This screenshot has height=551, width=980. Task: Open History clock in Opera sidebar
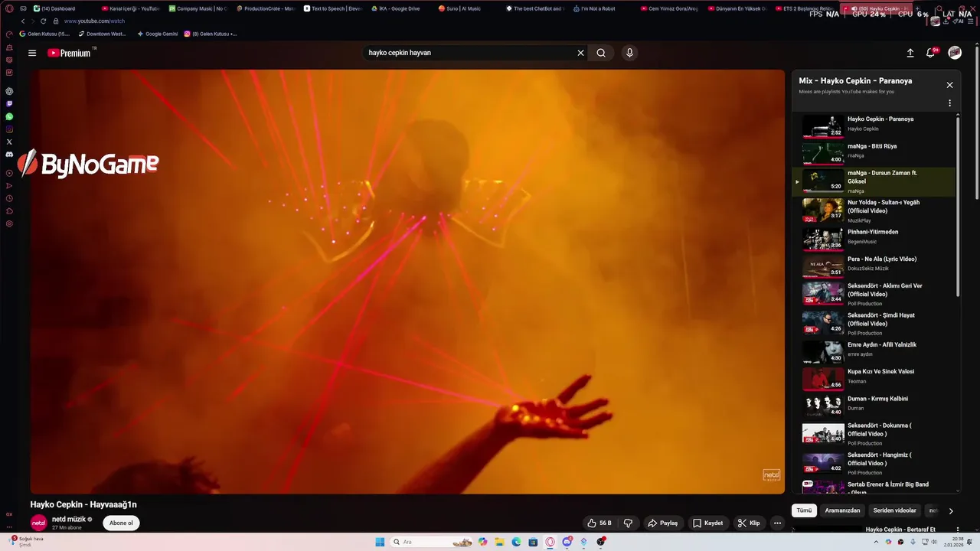coord(9,198)
